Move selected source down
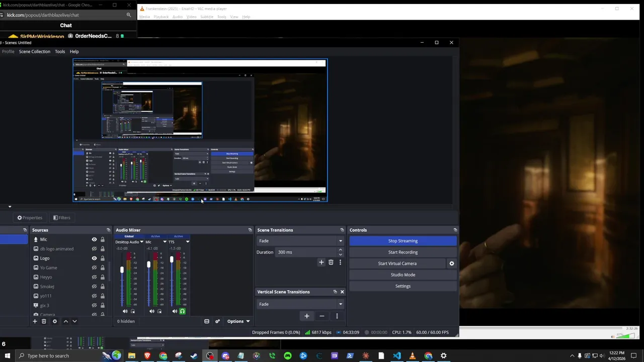The image size is (644, 362). point(74,321)
